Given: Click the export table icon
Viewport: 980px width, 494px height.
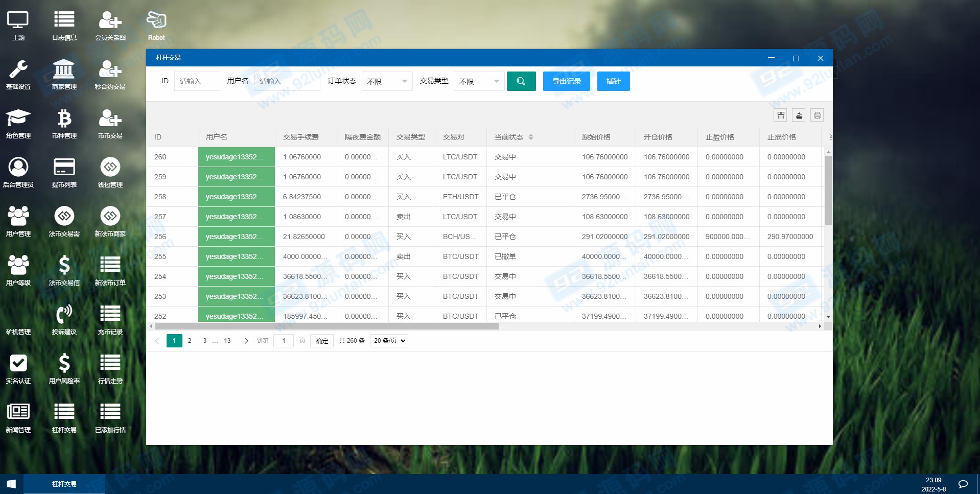Looking at the screenshot, I should tap(799, 115).
